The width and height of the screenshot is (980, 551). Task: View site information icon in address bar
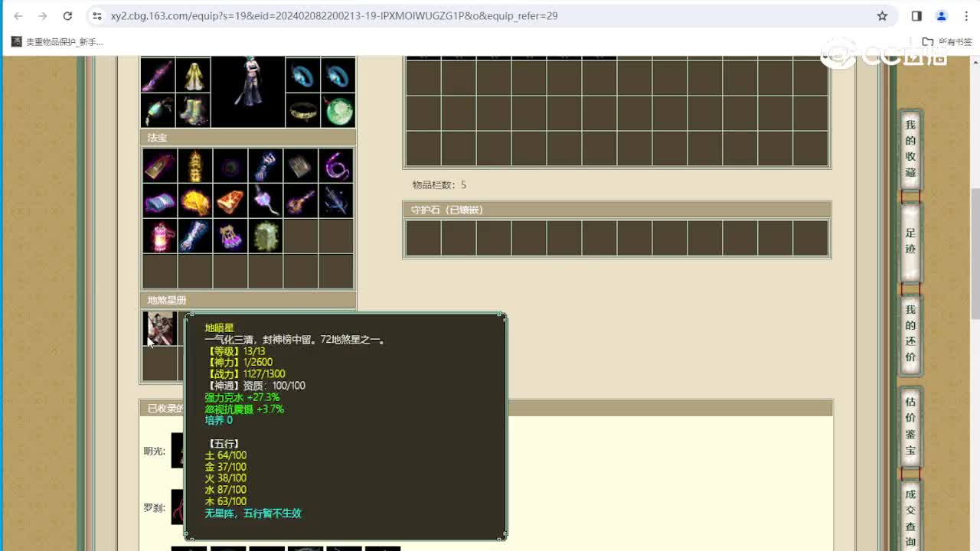coord(96,15)
